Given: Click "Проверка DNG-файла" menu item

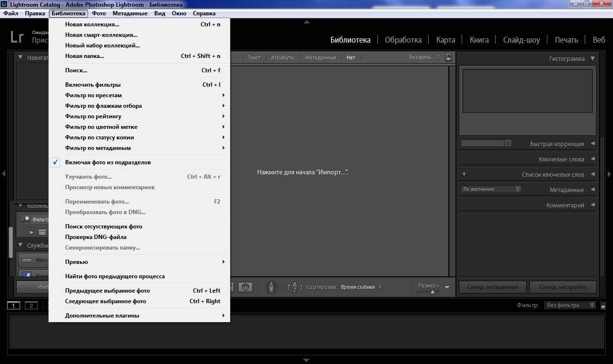Looking at the screenshot, I should coord(139,237).
